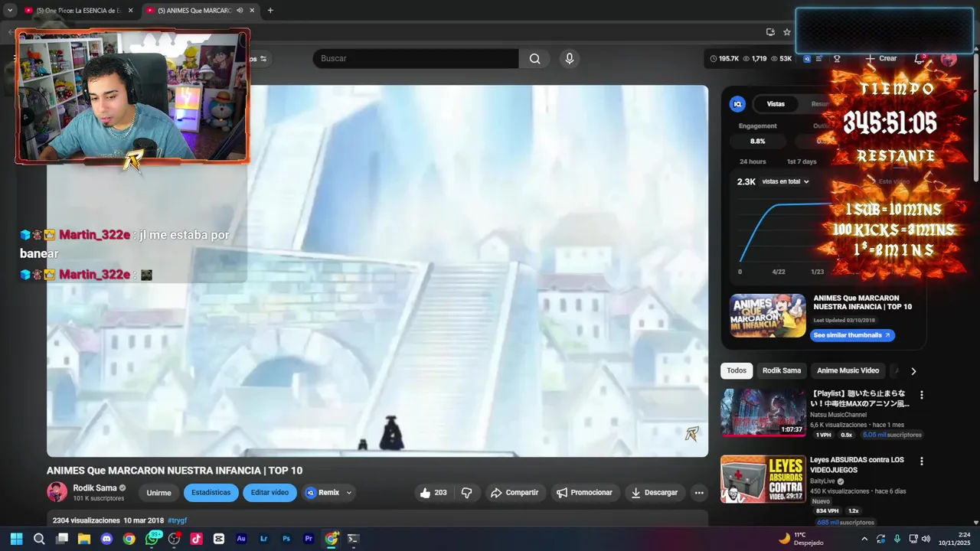
Task: Bookmark this page with the star icon
Action: pos(786,32)
